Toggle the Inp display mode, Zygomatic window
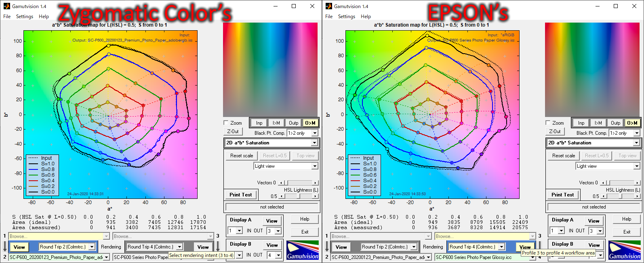The width and height of the screenshot is (644, 263). pyautogui.click(x=259, y=123)
